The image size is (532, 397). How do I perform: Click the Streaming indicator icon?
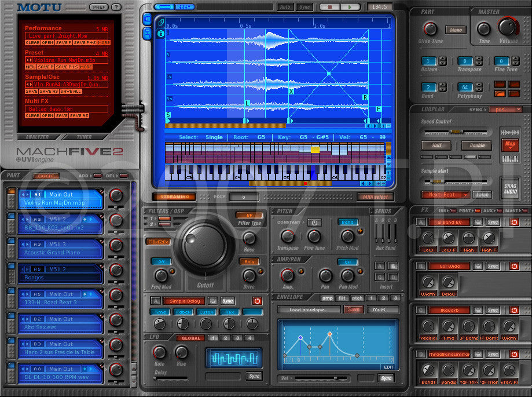[x=174, y=196]
